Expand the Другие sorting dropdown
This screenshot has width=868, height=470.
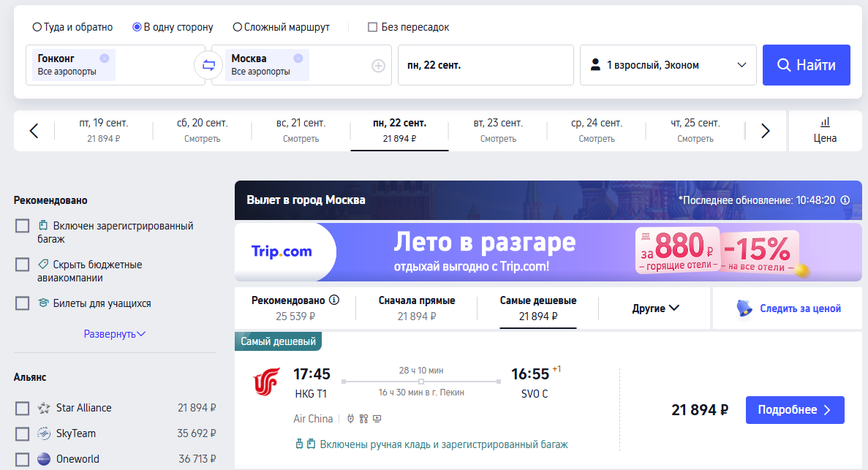coord(655,308)
